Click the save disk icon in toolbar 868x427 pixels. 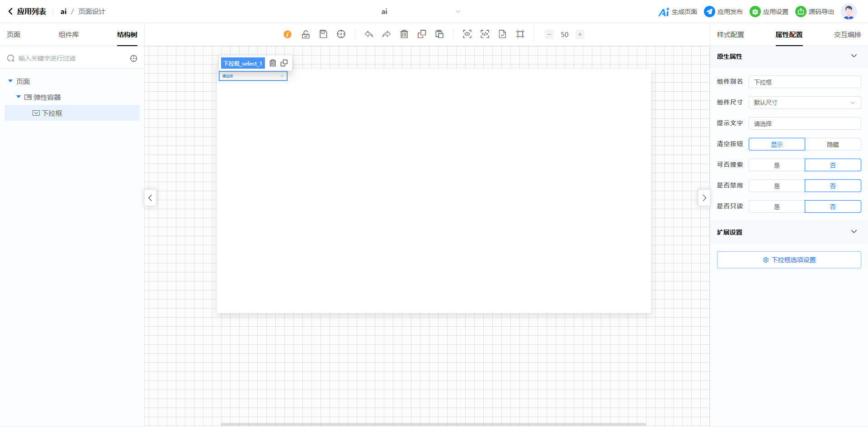[323, 34]
